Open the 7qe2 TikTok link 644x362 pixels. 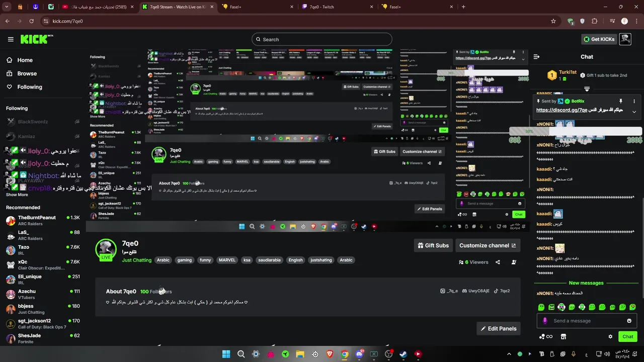pos(502,291)
